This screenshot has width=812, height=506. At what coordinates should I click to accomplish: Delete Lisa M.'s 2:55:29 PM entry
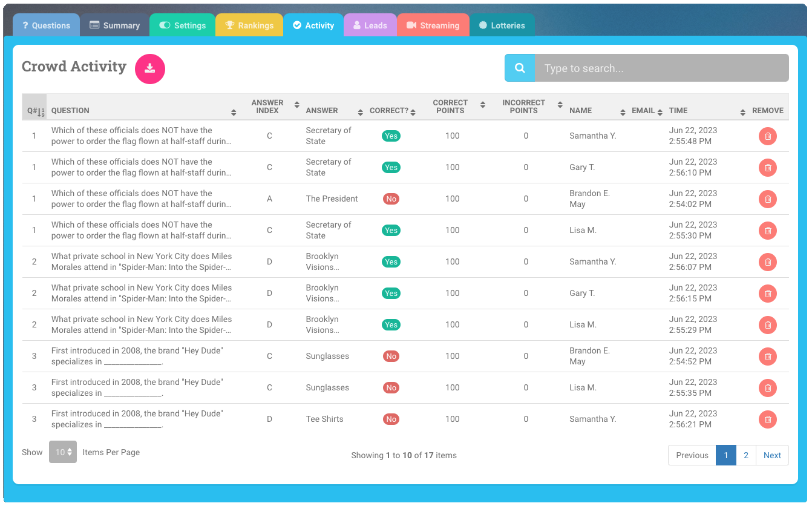tap(768, 325)
